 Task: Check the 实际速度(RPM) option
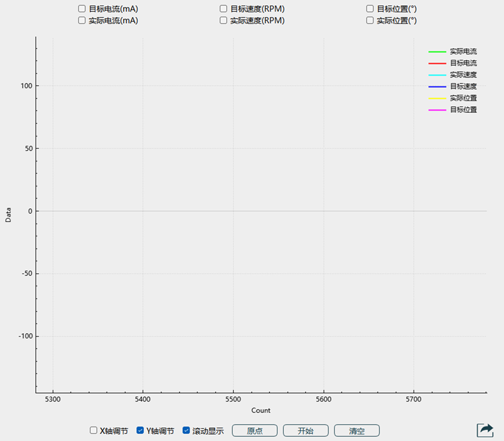(x=223, y=21)
